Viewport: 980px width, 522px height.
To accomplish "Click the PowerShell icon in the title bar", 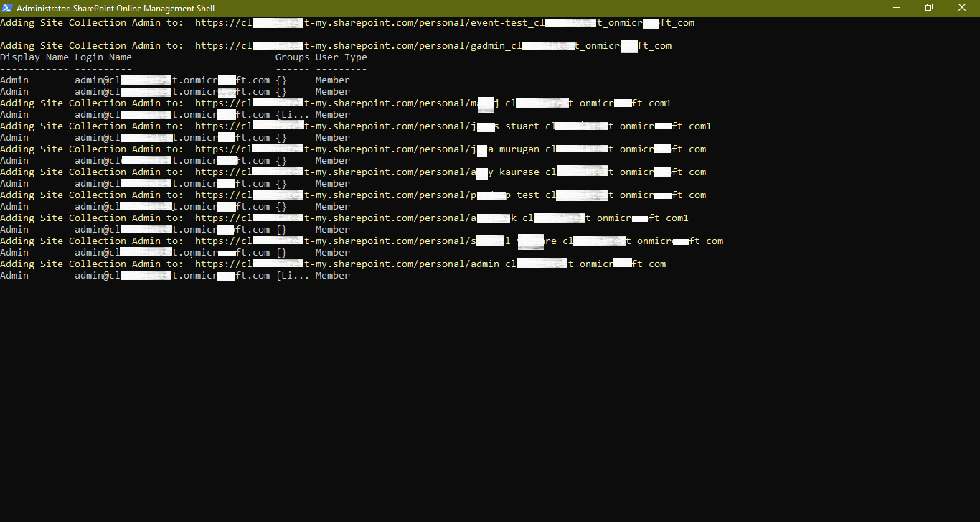I will (7, 8).
